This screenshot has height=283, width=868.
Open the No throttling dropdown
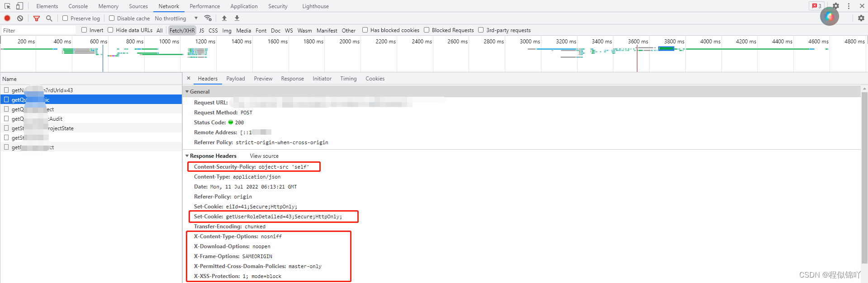click(x=176, y=18)
